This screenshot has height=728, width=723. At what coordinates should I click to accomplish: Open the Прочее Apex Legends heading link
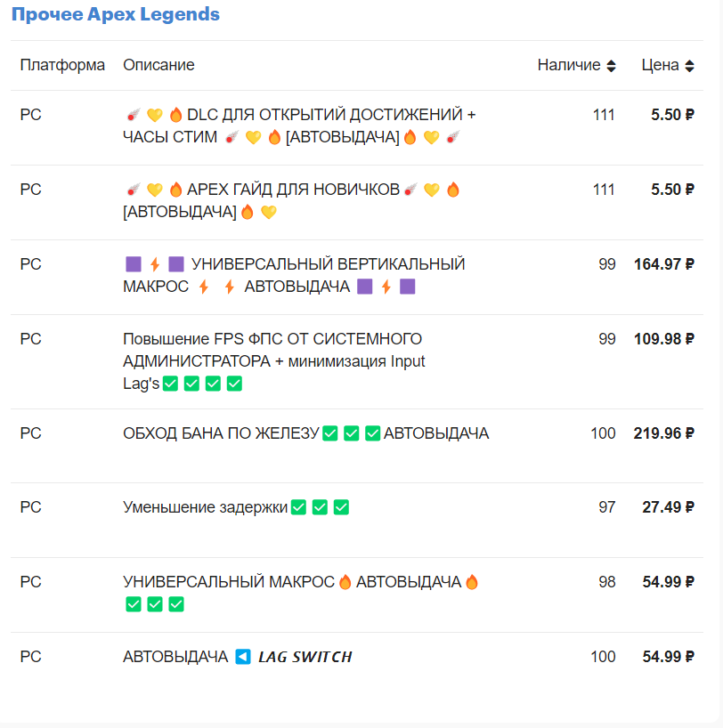(x=115, y=15)
